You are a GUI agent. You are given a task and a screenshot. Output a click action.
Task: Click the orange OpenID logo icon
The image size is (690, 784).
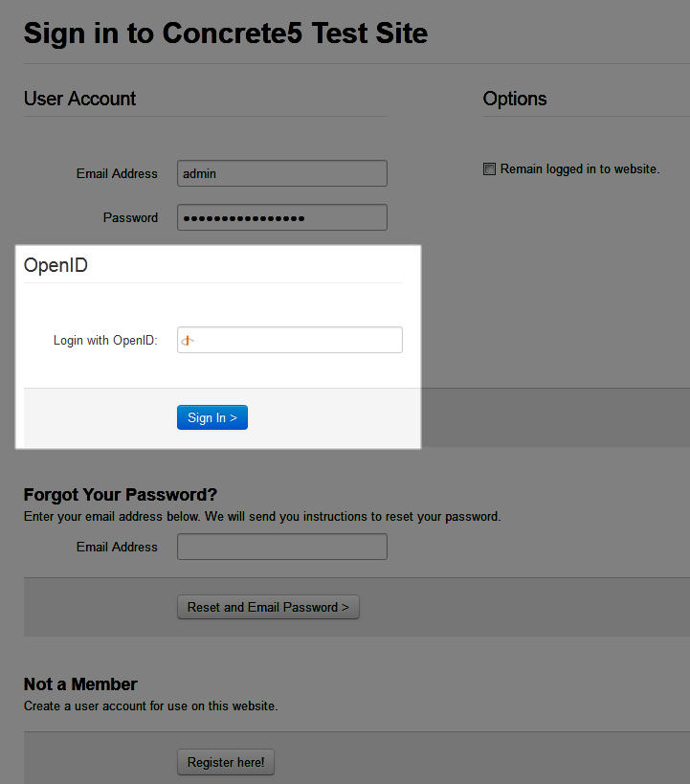point(188,341)
